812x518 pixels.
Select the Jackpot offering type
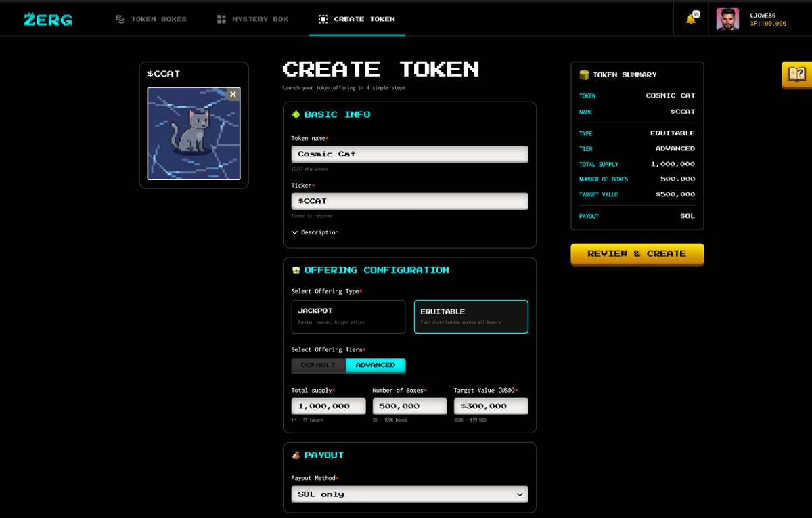(348, 317)
